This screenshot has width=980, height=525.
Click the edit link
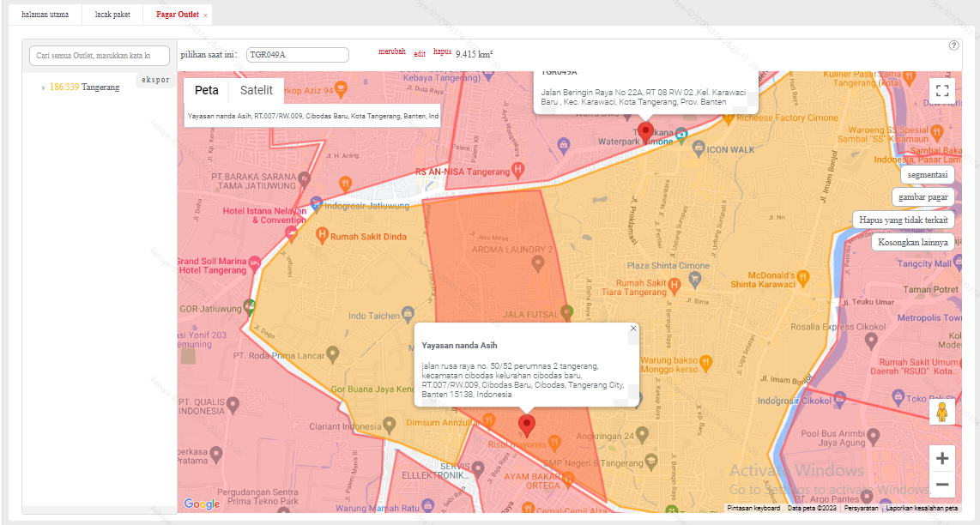[x=420, y=54]
